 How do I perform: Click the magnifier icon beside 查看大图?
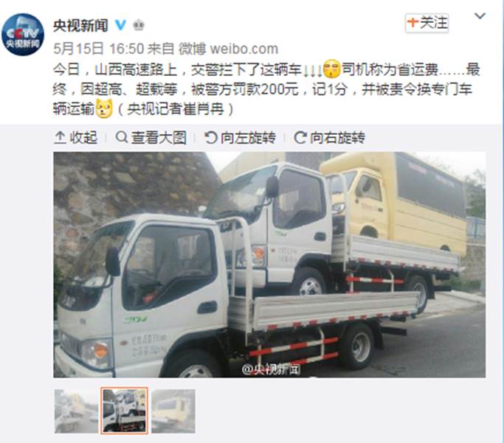coord(122,137)
